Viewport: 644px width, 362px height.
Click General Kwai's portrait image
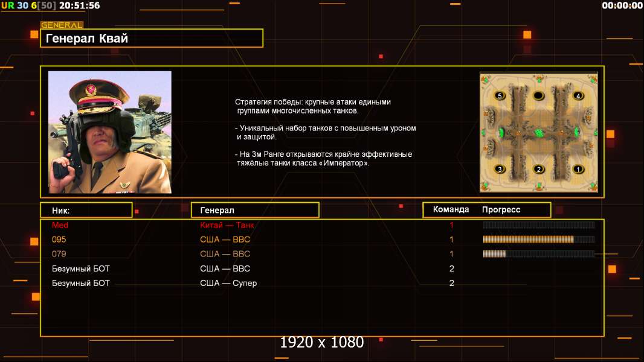[110, 132]
